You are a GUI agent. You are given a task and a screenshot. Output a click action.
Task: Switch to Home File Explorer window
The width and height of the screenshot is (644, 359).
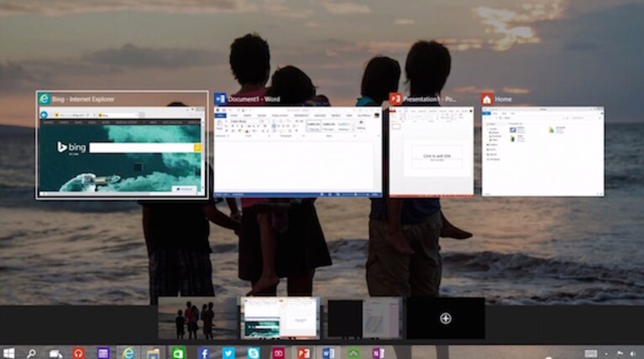(542, 151)
